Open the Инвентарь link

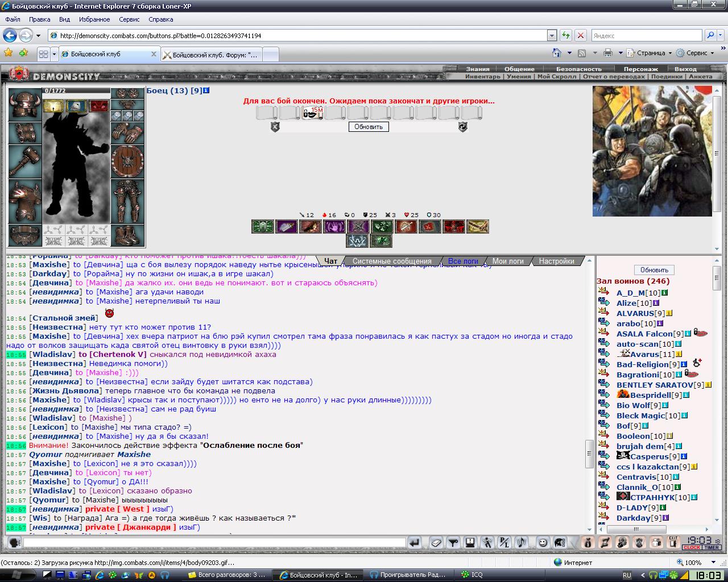483,76
